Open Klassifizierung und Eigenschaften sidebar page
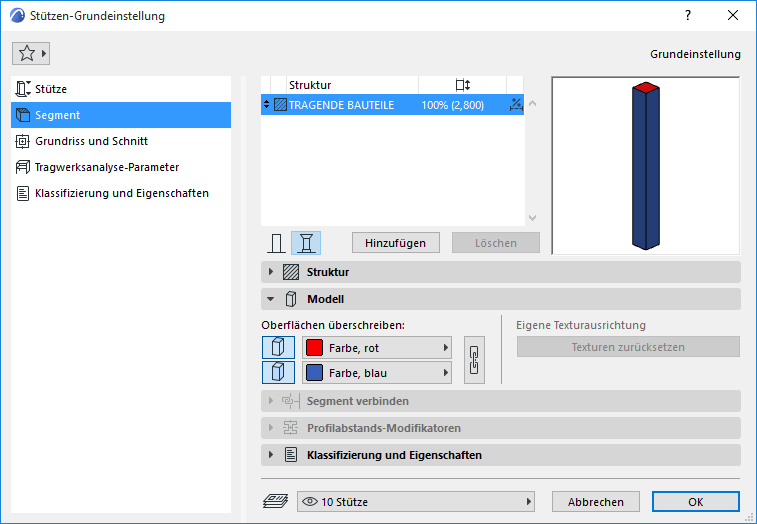 121,193
